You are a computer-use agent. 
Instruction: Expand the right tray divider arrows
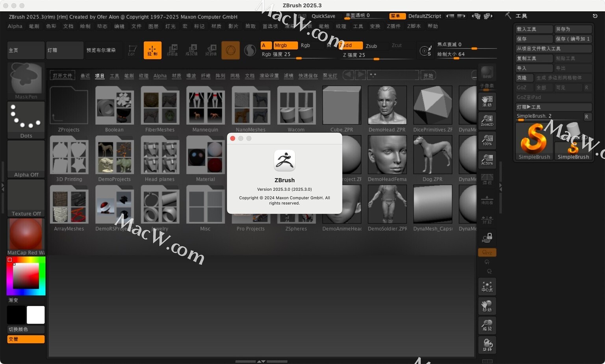500,187
